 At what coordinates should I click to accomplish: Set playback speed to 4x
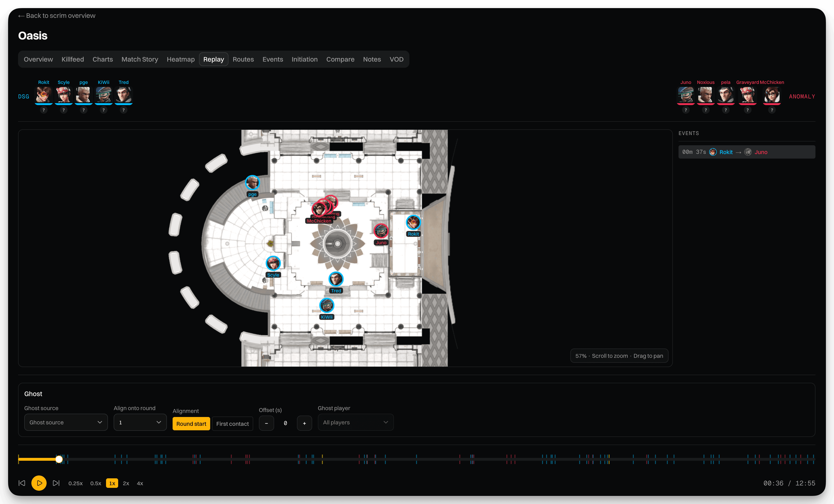coord(140,483)
